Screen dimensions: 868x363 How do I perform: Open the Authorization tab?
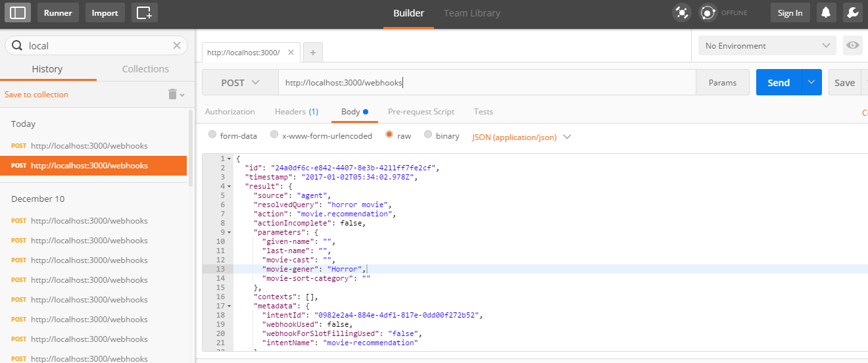click(x=229, y=112)
